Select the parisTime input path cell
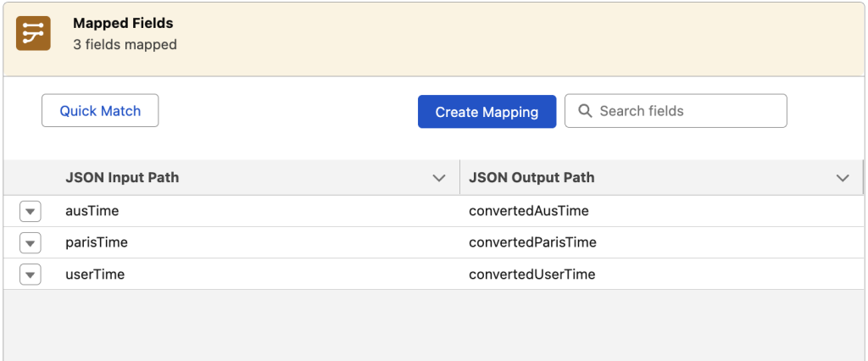The image size is (868, 361). pos(97,242)
